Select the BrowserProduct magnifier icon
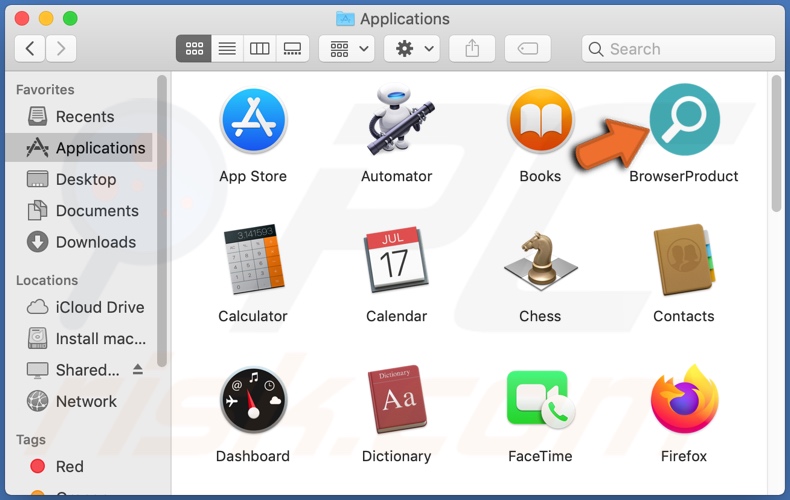Screen dimensions: 790x500 pos(684,119)
